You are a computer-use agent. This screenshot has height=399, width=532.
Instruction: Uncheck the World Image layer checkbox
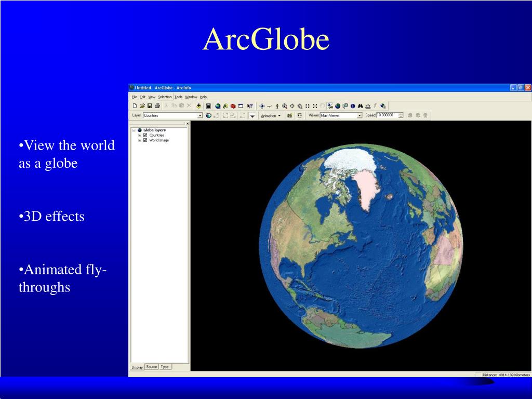pyautogui.click(x=145, y=140)
